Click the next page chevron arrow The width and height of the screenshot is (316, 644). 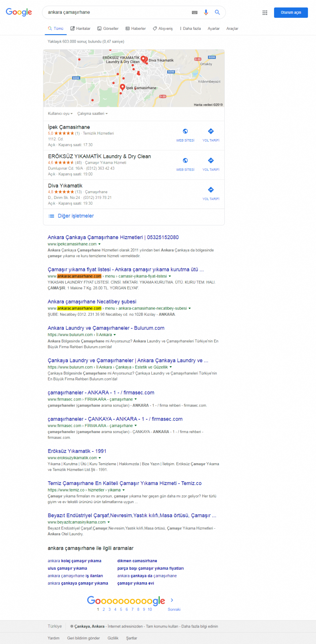coord(172,600)
